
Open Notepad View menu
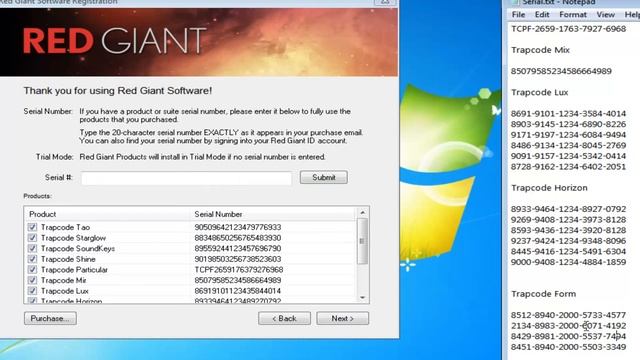pos(605,15)
